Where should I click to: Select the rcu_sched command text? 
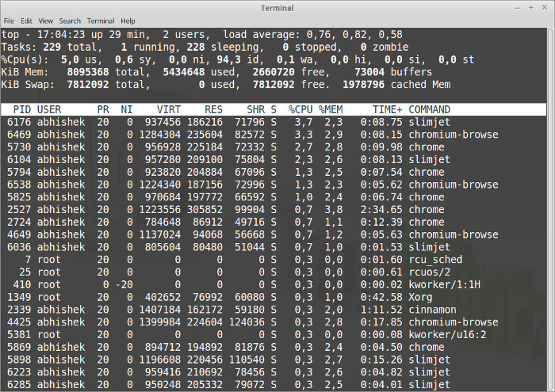point(435,260)
